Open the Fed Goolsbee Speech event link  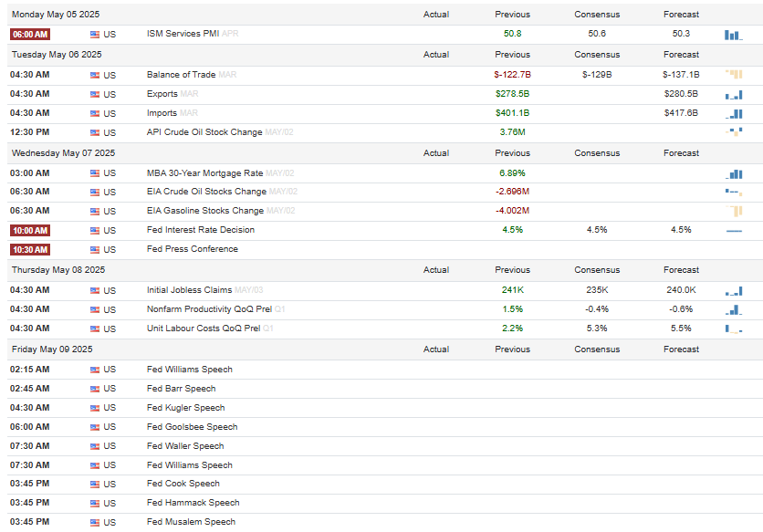coord(193,427)
